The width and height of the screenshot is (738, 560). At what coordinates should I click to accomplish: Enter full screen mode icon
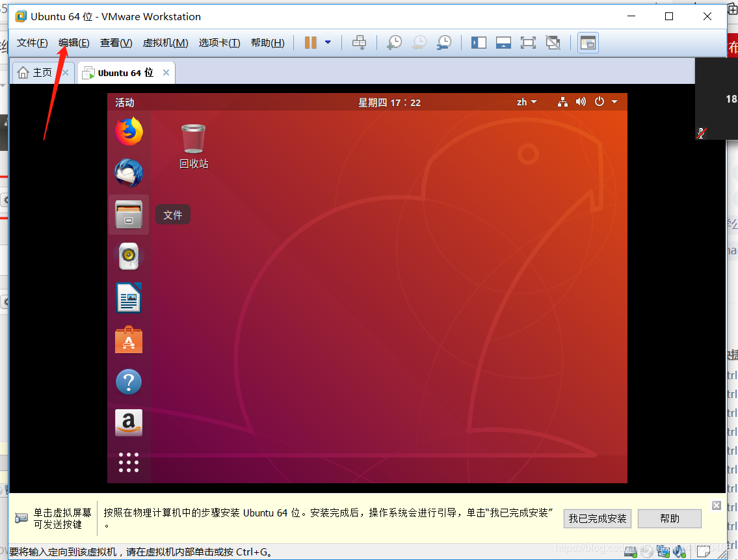coord(528,43)
